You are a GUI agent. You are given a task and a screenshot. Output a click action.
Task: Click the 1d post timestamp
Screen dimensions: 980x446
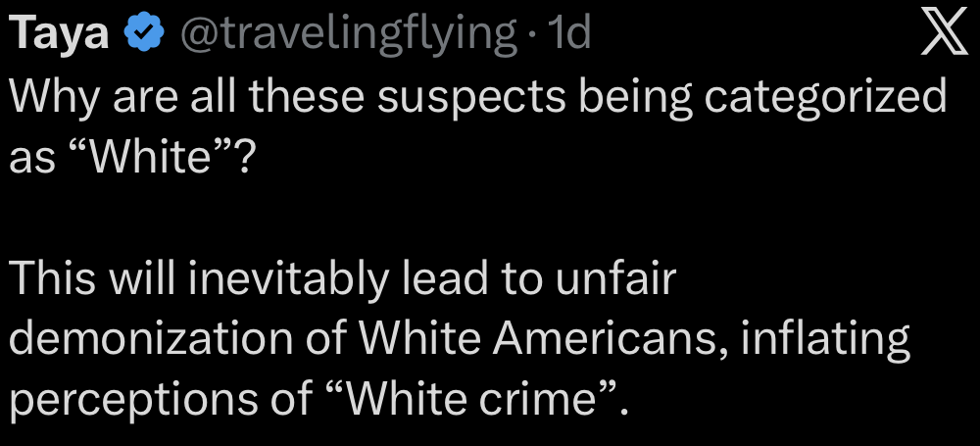click(569, 34)
